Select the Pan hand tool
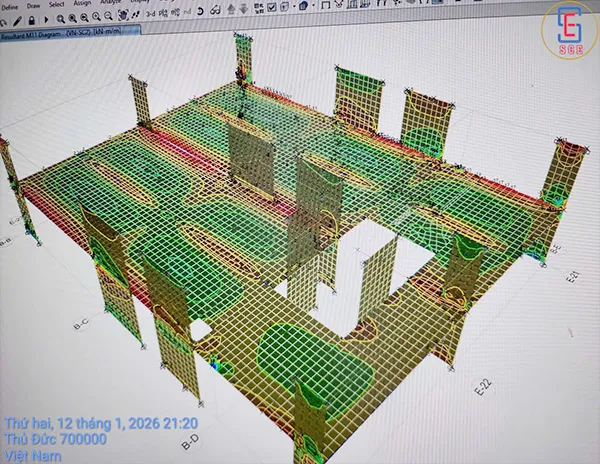Screen dimensions: 600x464 pos(123,15)
